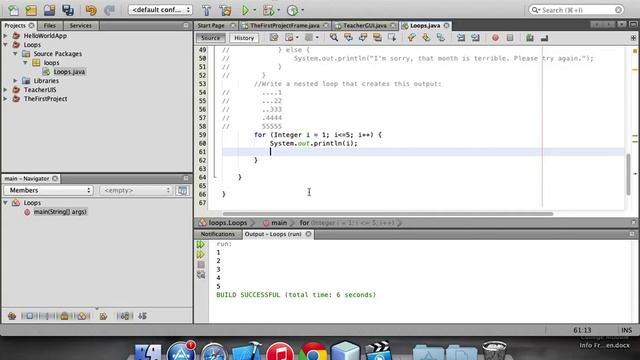Screen dimensions: 640x360
Task: Toggle Sort by Source filter in Navigator
Action: point(142,316)
